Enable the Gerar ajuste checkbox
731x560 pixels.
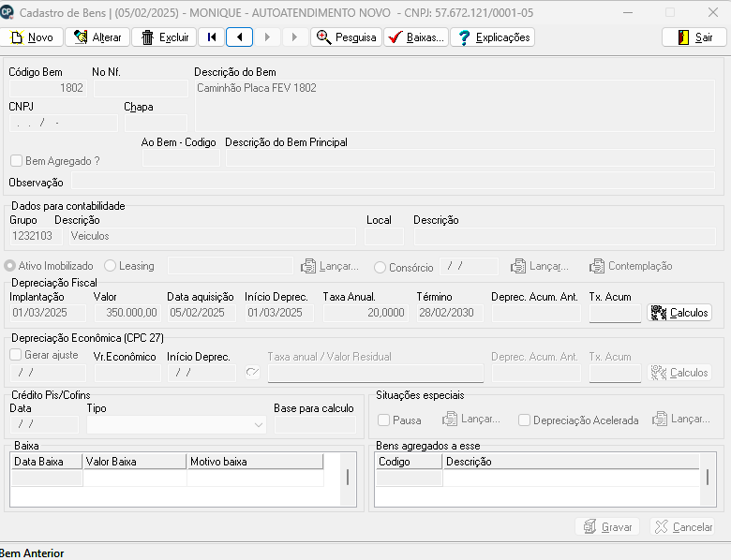[x=16, y=355]
